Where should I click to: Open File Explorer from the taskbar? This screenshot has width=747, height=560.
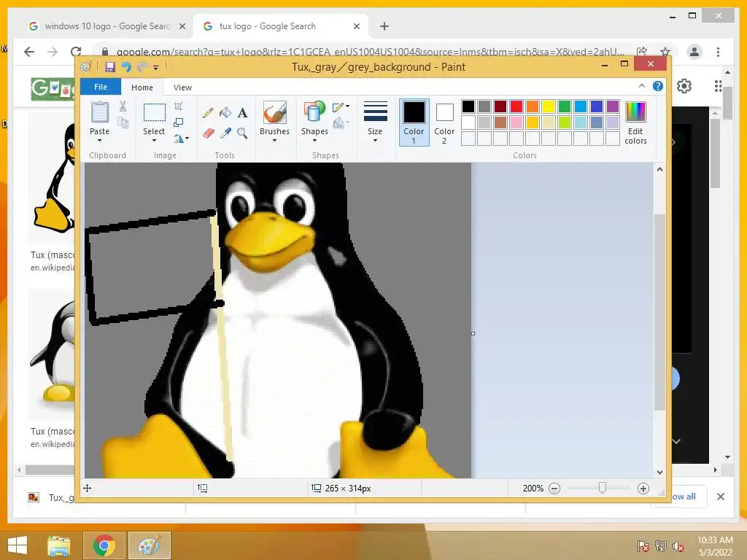(59, 545)
